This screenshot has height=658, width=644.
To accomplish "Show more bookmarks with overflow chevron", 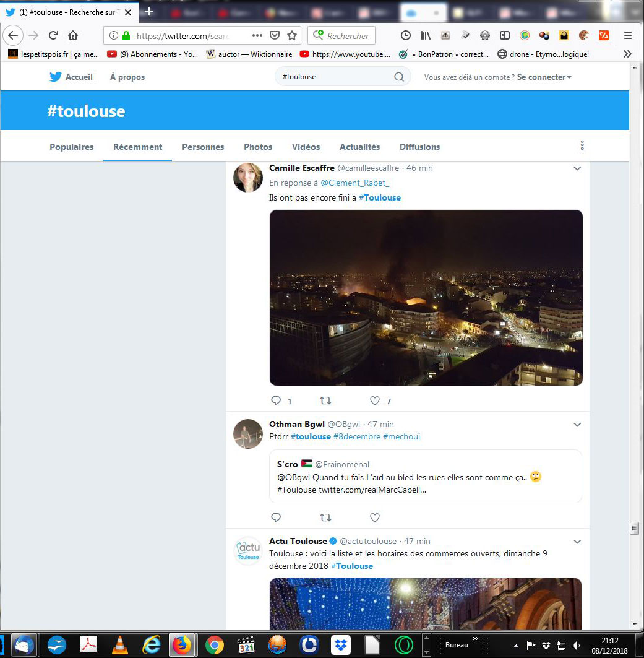I will pos(627,54).
